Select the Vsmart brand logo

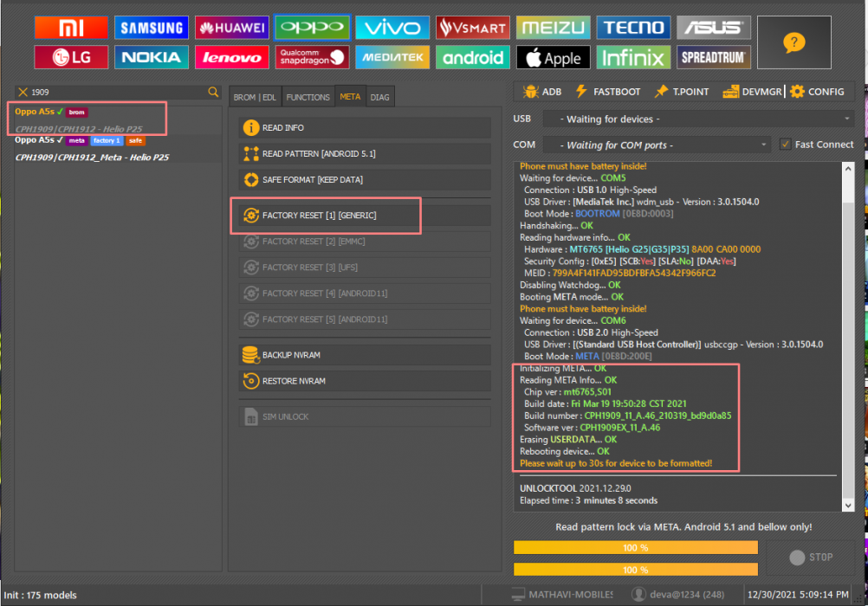point(473,27)
